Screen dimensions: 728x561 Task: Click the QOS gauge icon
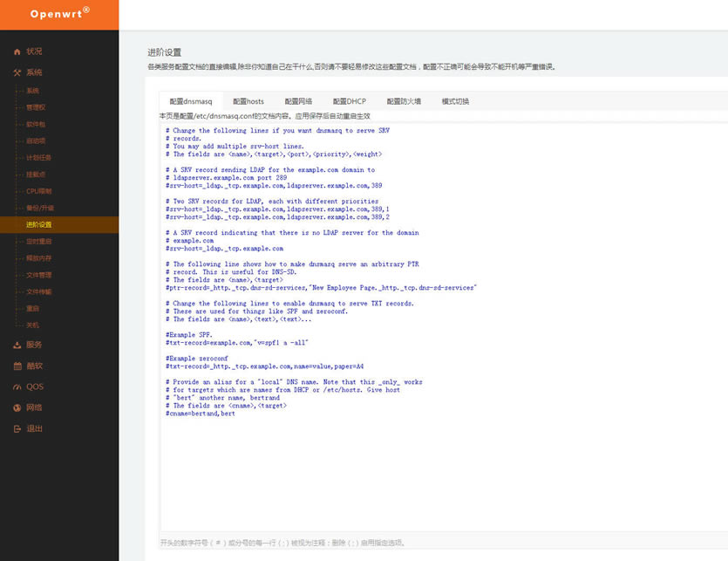pos(17,387)
